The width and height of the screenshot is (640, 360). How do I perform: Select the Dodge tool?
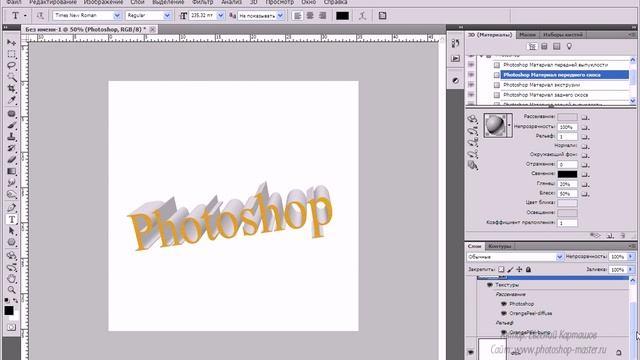click(11, 194)
